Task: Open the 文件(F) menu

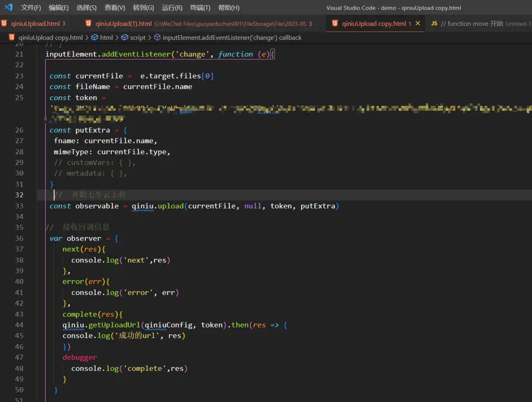Action: [31, 8]
